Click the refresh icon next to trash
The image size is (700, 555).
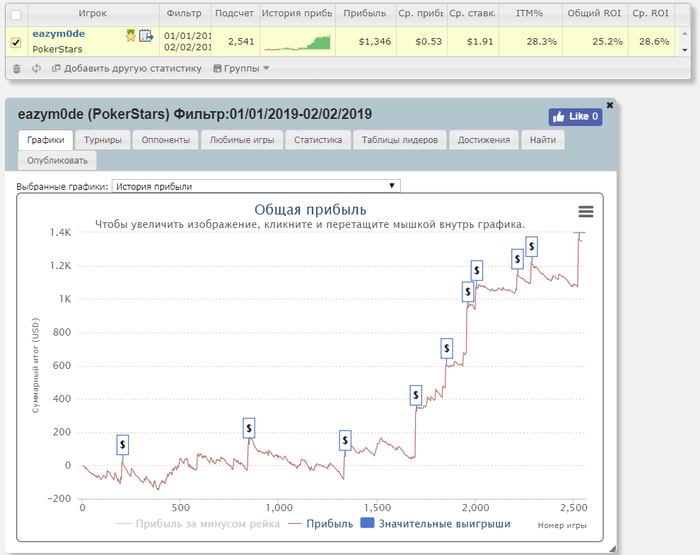point(37,68)
